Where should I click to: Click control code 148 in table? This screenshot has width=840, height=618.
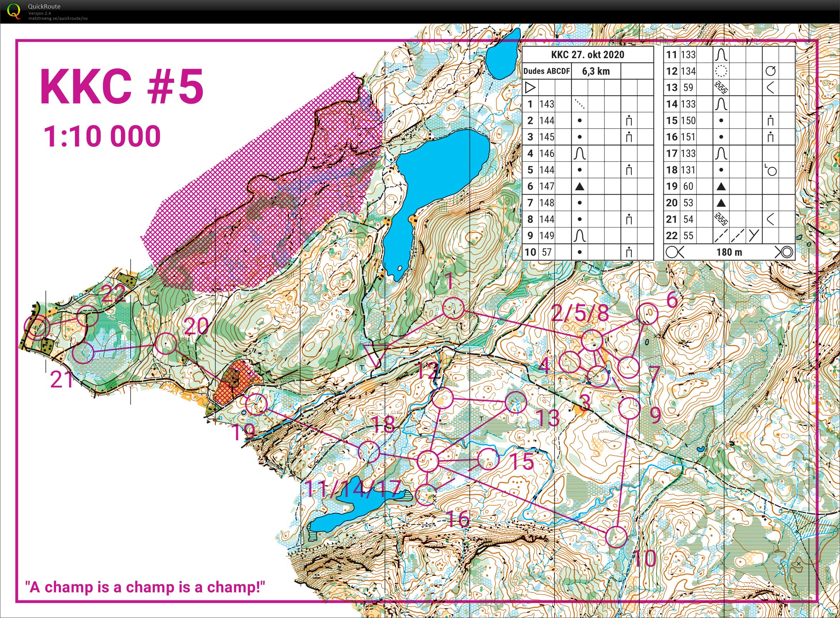pos(547,203)
